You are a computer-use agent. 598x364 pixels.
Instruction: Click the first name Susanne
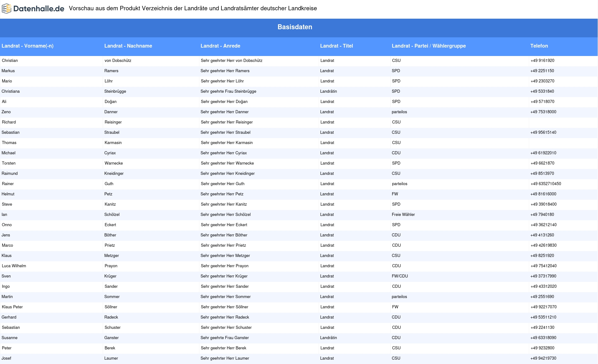pos(9,338)
